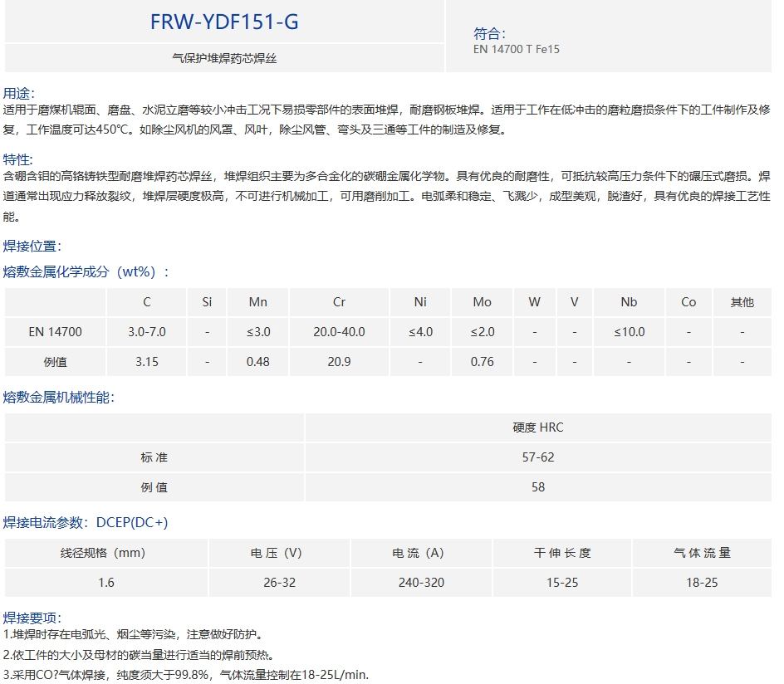Click the 气体流量 column header
This screenshot has height=684, width=784.
click(x=701, y=553)
